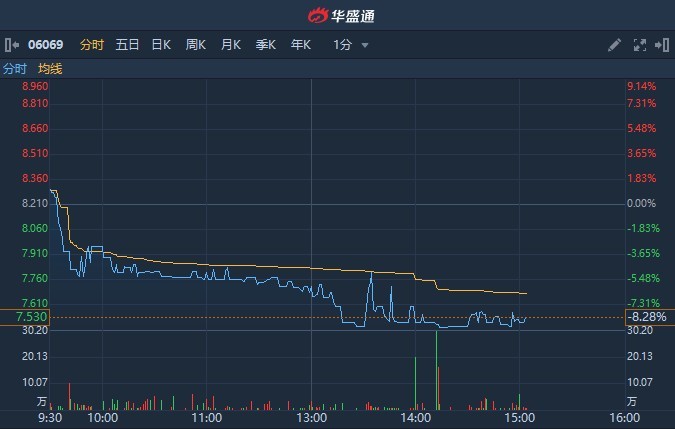Enter fullscreen chart mode
The width and height of the screenshot is (675, 429).
640,45
